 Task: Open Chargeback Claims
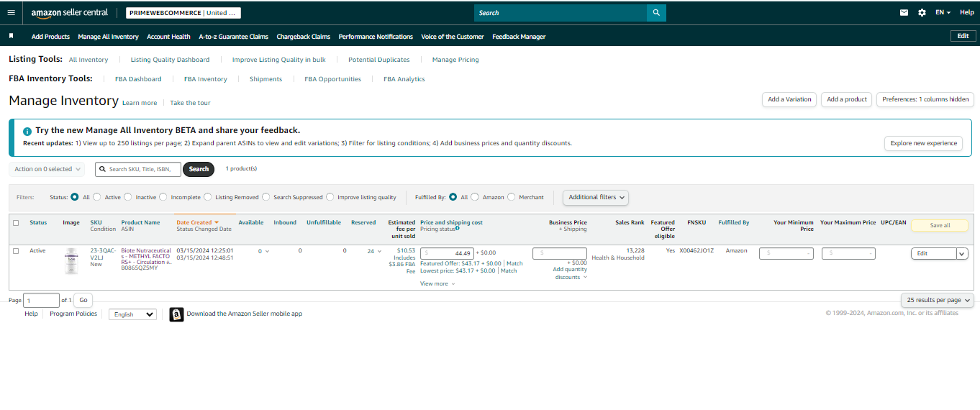click(x=303, y=37)
